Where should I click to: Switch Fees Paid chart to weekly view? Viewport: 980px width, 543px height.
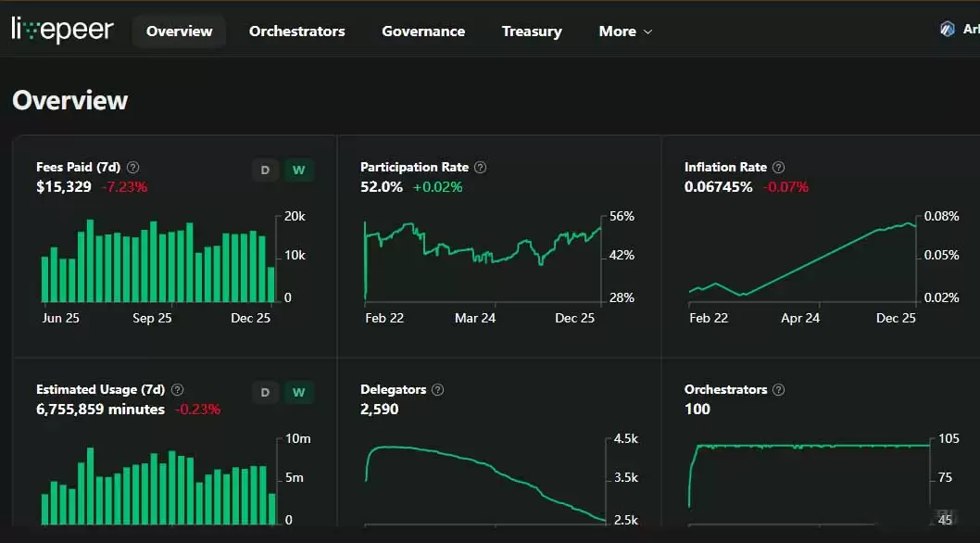[x=298, y=170]
